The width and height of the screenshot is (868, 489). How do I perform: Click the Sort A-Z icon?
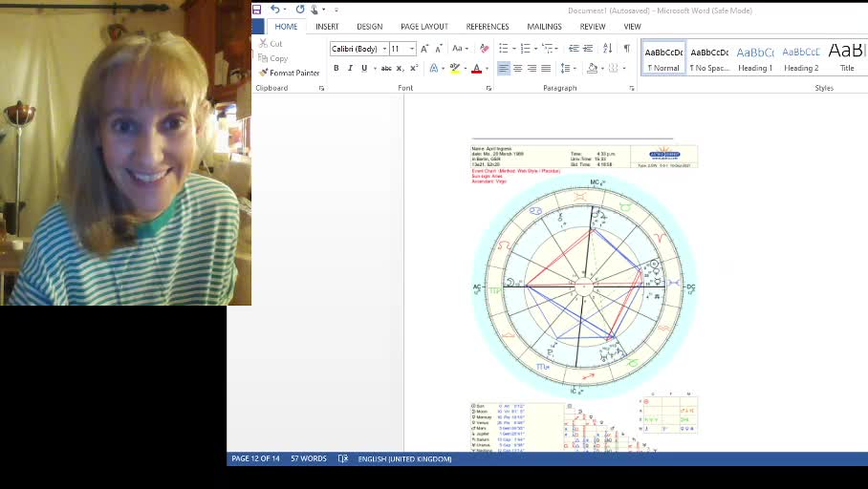click(x=607, y=49)
